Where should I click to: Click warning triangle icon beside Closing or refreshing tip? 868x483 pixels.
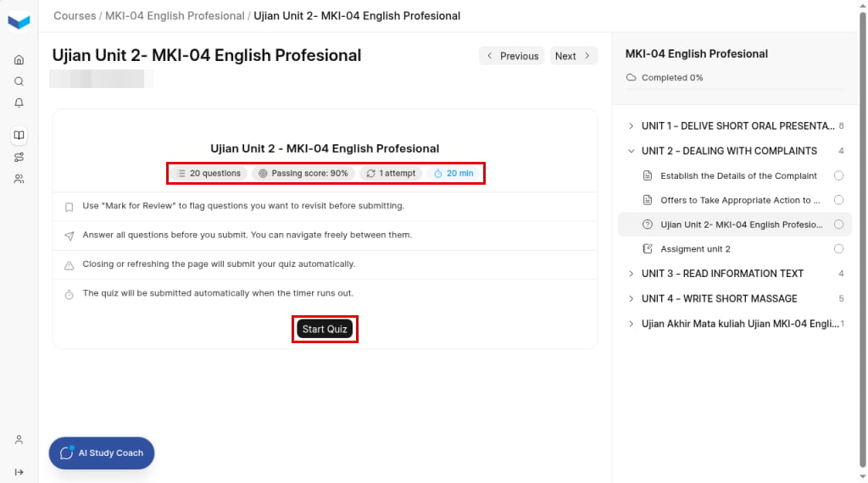70,265
